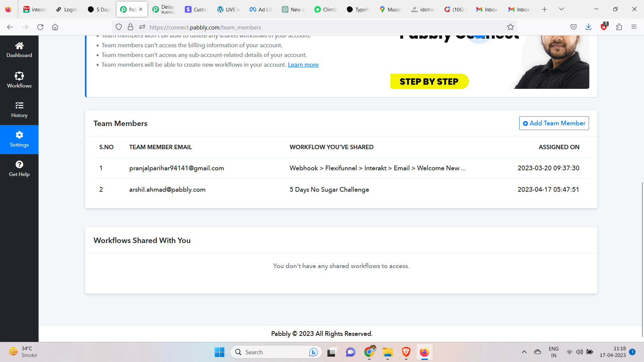The height and width of the screenshot is (362, 644).
Task: Click the shield tracking protection icon
Action: (119, 27)
